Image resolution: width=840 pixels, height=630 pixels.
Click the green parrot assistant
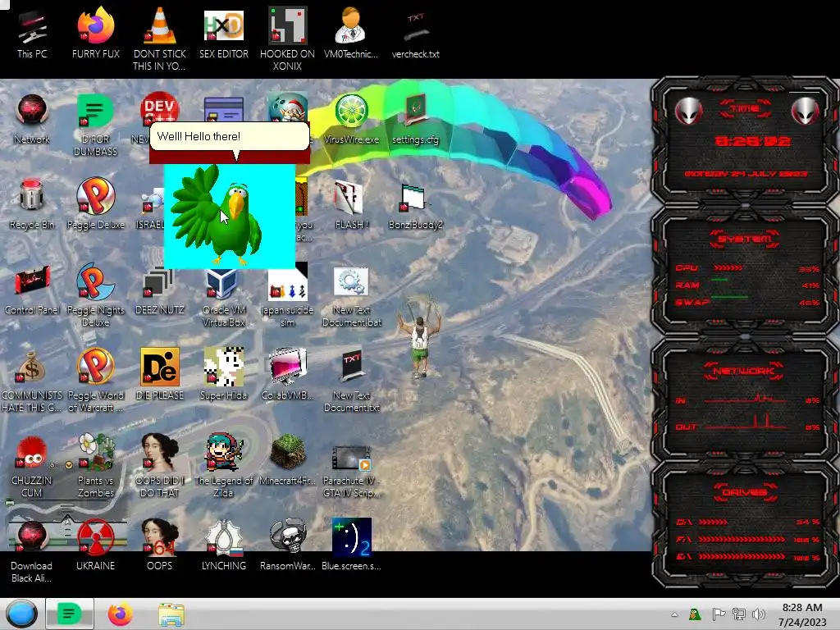click(x=217, y=216)
